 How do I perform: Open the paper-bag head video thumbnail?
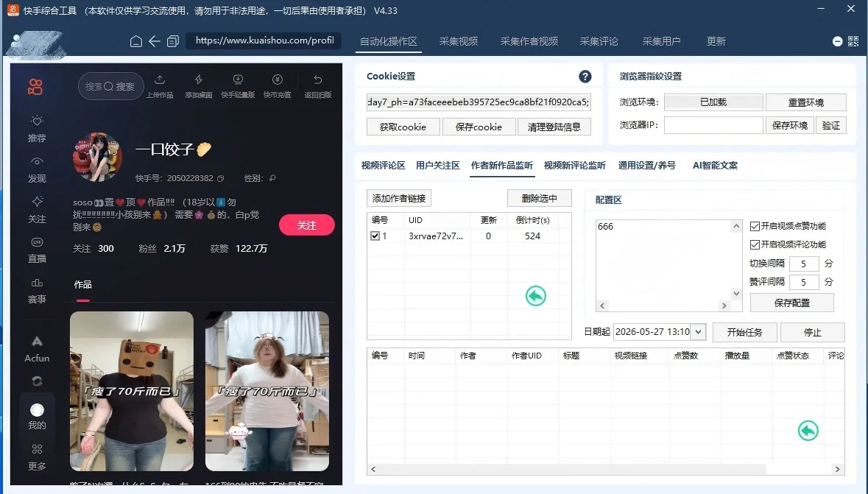click(132, 391)
